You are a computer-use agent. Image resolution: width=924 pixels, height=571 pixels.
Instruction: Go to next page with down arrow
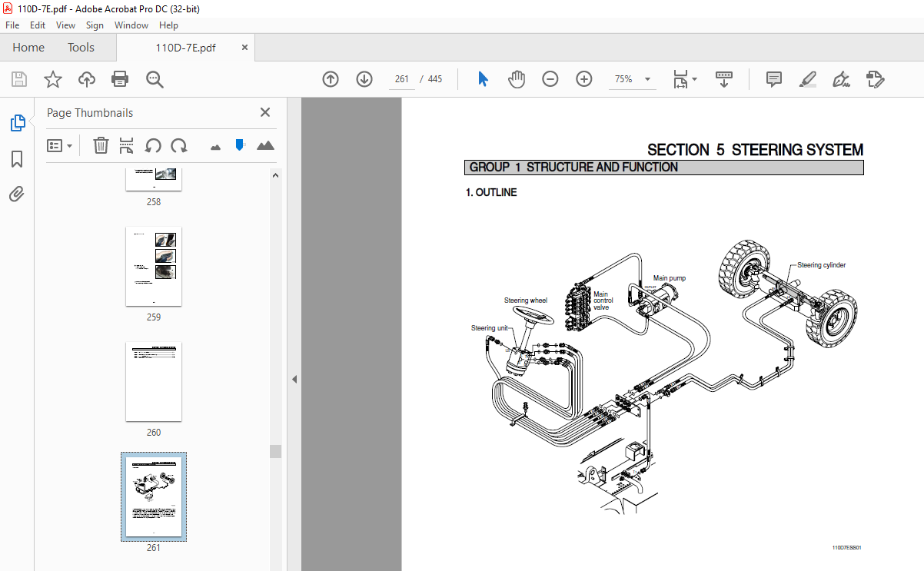[364, 79]
